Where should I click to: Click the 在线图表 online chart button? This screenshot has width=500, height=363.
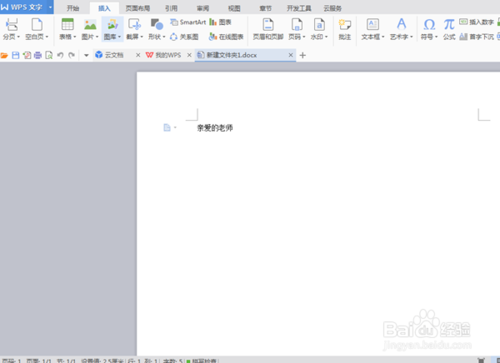(226, 37)
